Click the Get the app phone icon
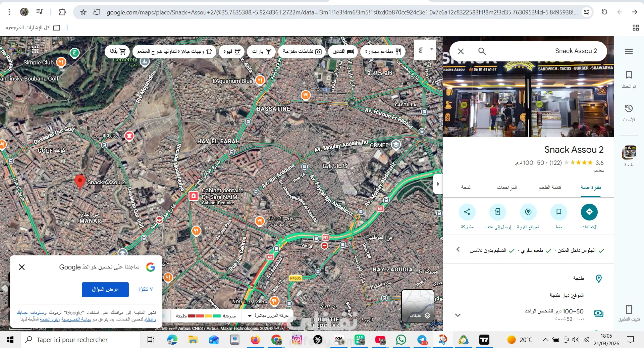This screenshot has height=348, width=644. (629, 309)
